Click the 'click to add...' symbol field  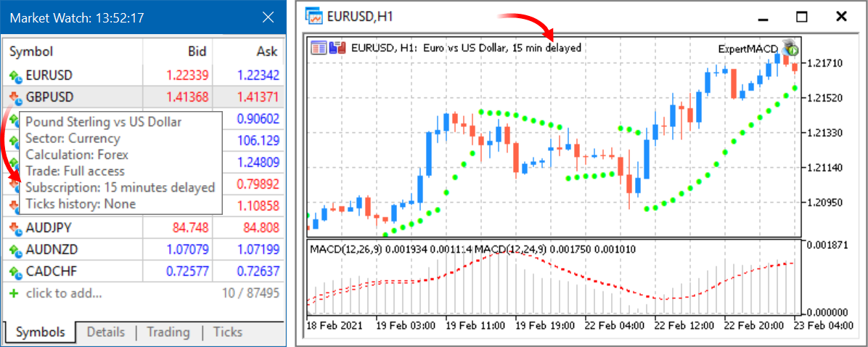64,293
